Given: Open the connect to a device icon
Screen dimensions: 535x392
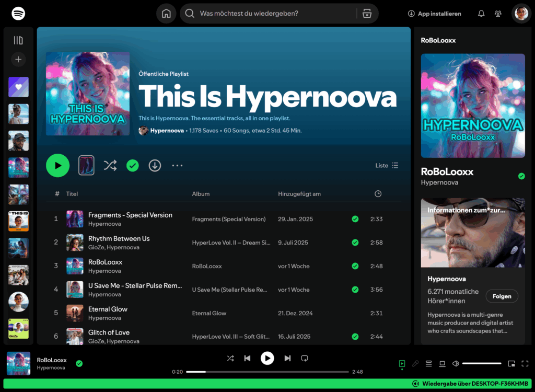Looking at the screenshot, I should click(x=442, y=364).
